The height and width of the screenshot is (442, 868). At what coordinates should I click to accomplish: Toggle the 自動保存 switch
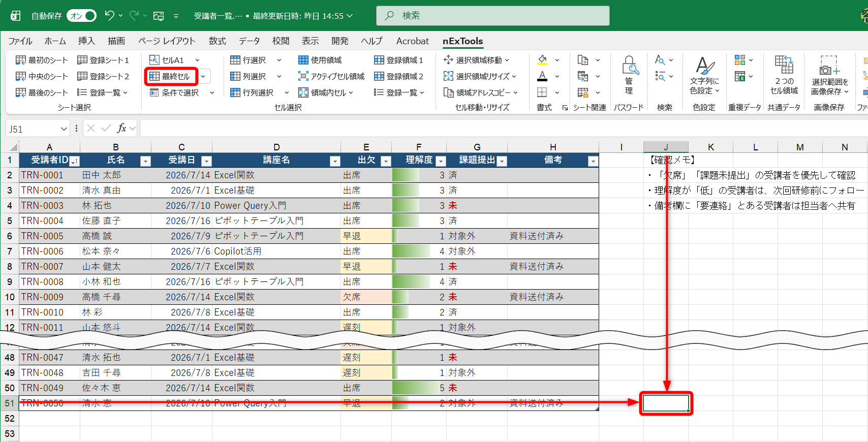coord(81,16)
